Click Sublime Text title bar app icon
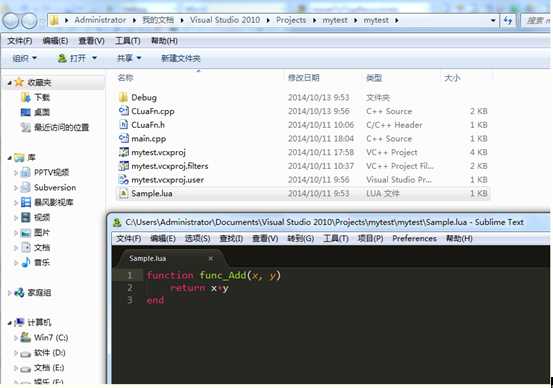The width and height of the screenshot is (553, 388). click(117, 223)
